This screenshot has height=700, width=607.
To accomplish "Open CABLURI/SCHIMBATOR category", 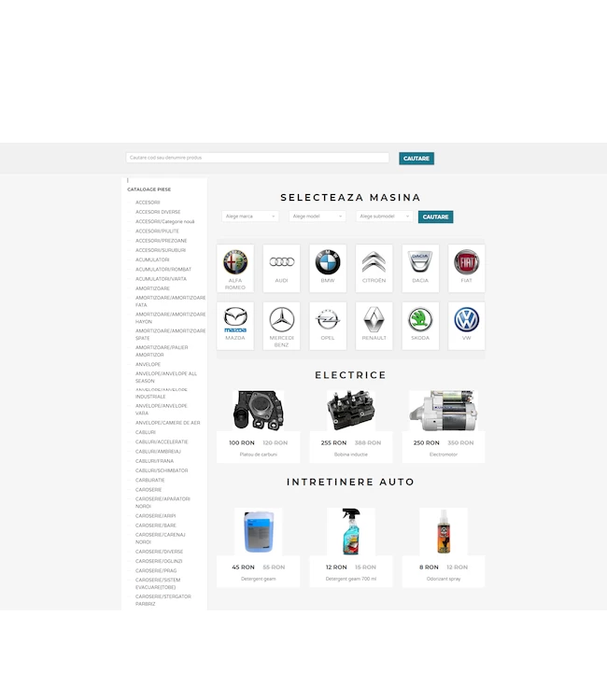I will click(162, 470).
